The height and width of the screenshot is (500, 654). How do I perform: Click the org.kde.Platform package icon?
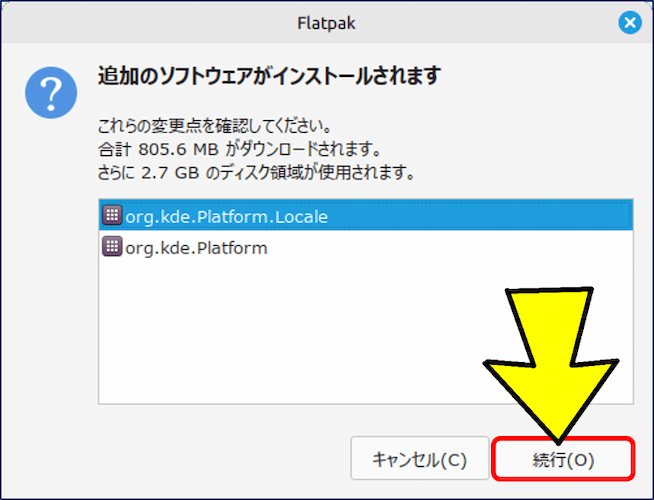(x=112, y=246)
